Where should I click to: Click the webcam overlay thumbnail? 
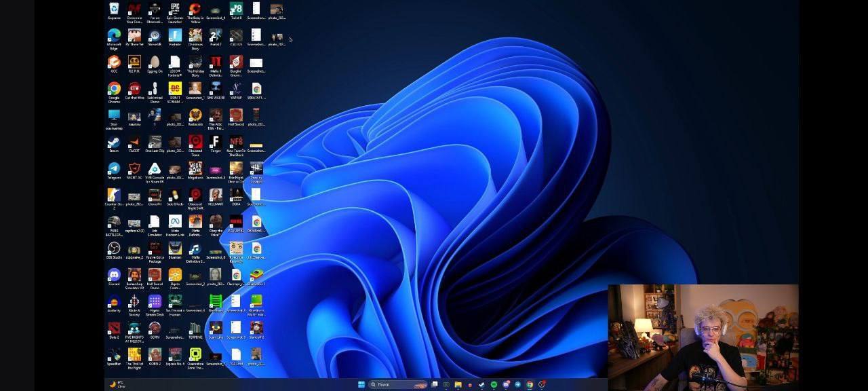point(703,337)
